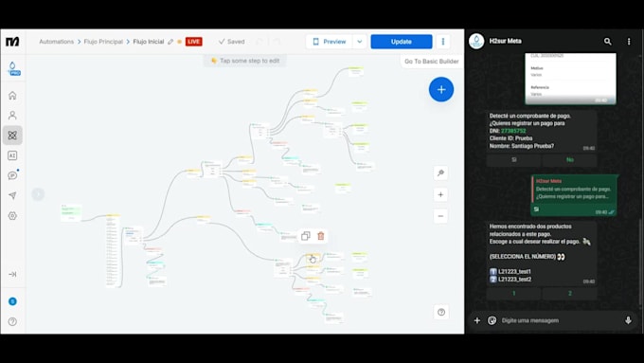Zoom out on the flow canvas
The width and height of the screenshot is (644, 363).
(440, 216)
